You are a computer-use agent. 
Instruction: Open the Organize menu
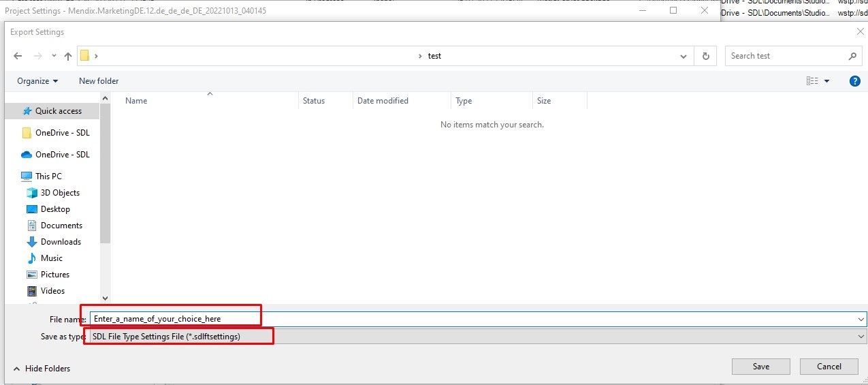tap(37, 81)
